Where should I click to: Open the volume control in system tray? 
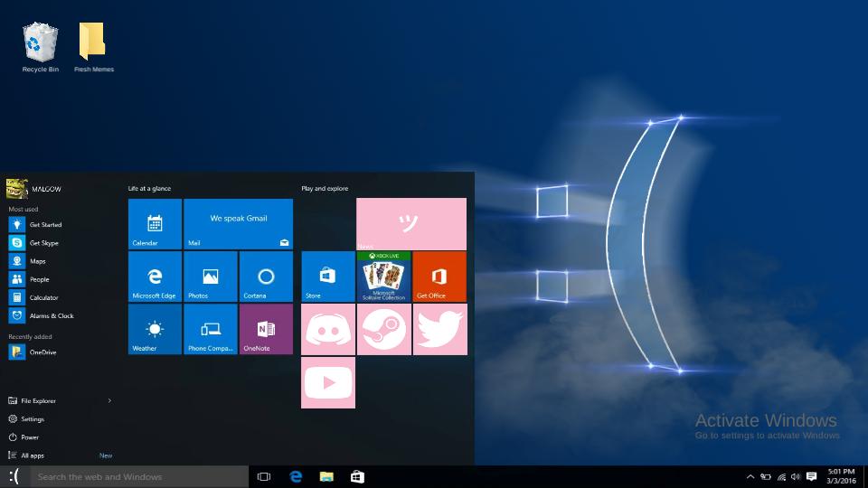pyautogui.click(x=796, y=476)
